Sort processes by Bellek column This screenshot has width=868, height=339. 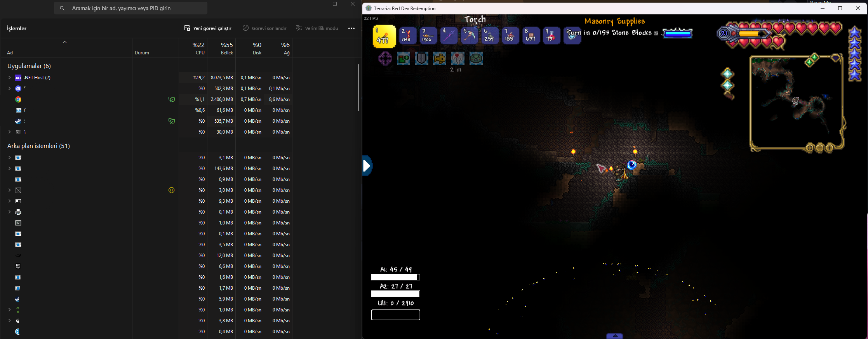[x=221, y=48]
